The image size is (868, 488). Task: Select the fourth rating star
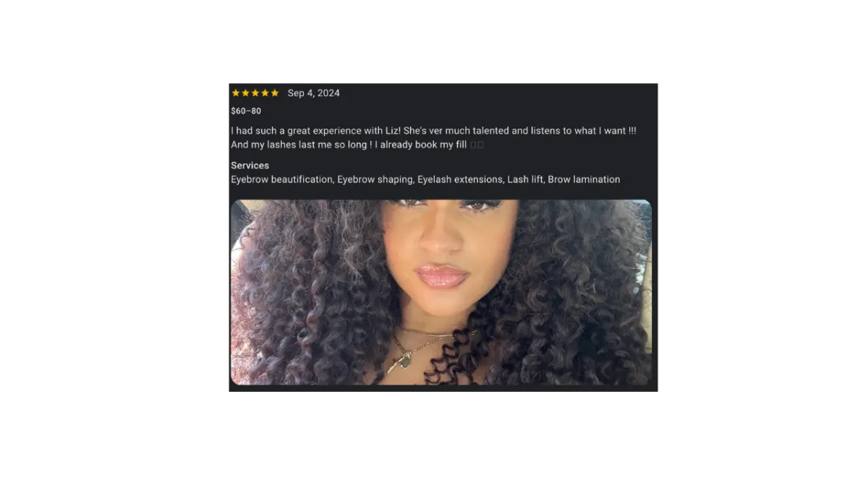tap(265, 93)
